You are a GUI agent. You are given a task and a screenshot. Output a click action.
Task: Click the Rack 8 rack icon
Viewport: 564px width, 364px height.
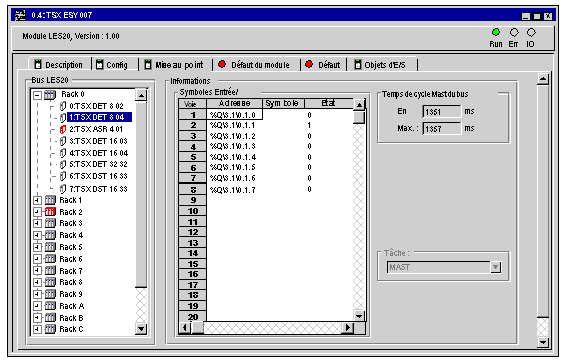[50, 282]
